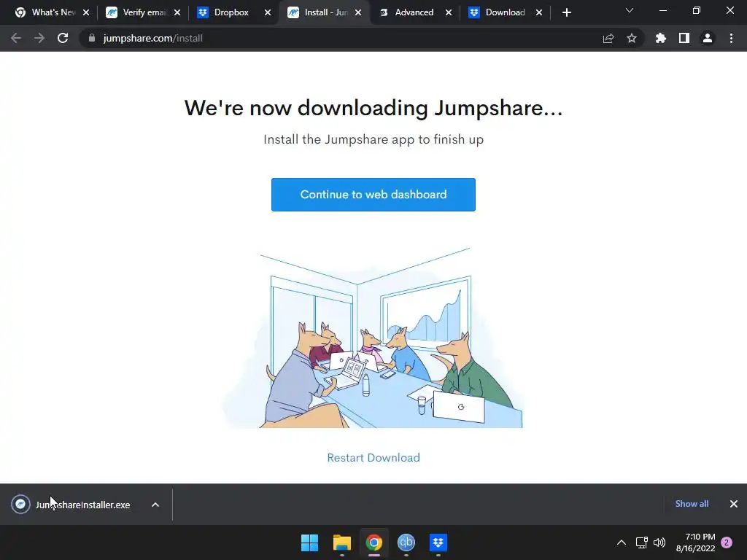Open the Chrome profile menu
Image resolution: width=747 pixels, height=560 pixels.
[x=708, y=38]
